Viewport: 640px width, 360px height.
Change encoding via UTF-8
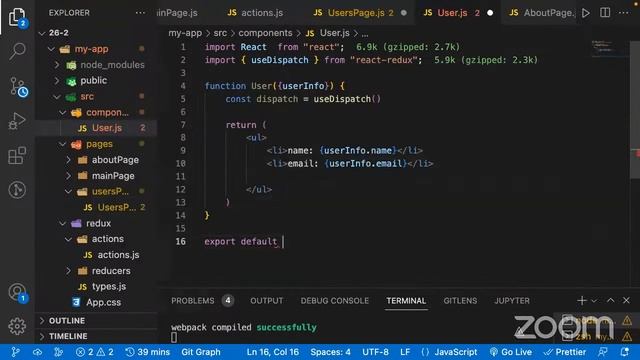tap(376, 352)
